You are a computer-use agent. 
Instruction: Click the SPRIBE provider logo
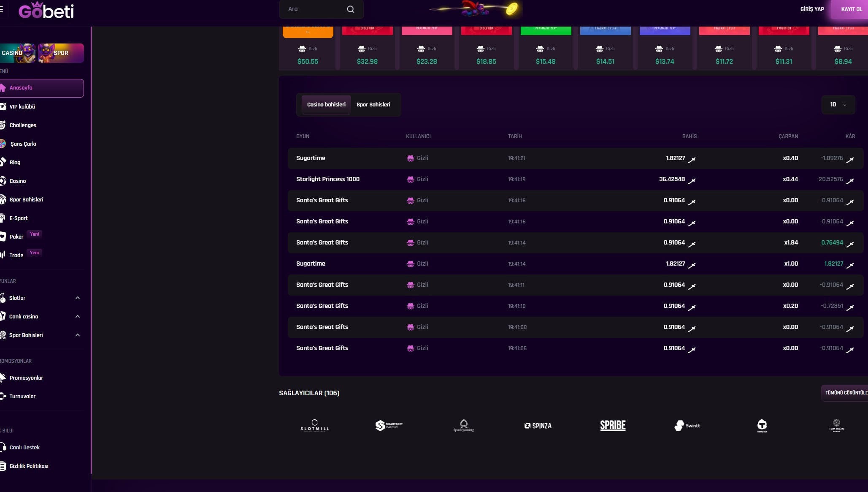[613, 425]
